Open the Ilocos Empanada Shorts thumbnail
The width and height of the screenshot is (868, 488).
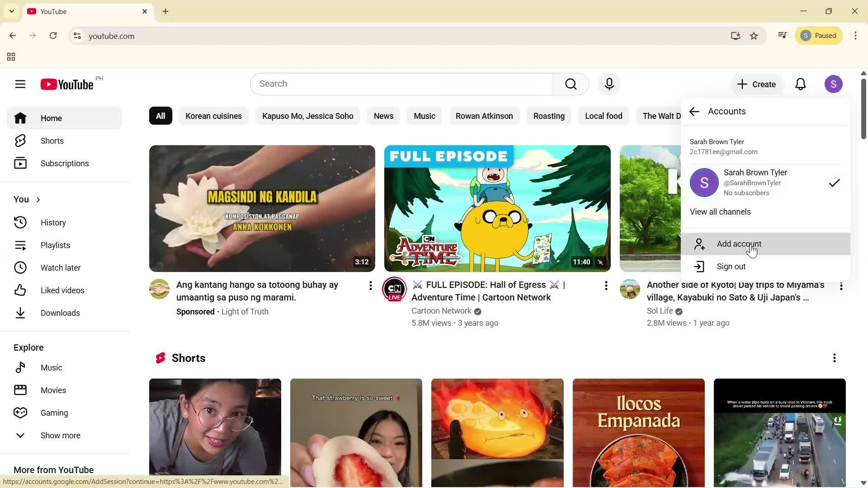click(x=638, y=432)
